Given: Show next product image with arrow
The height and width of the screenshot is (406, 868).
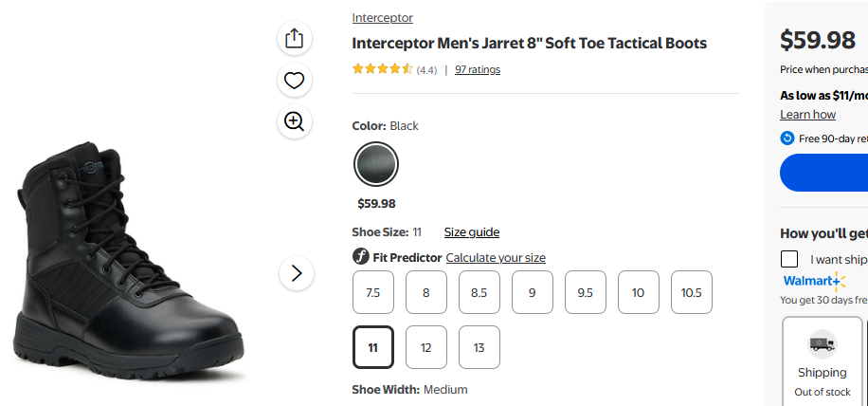Looking at the screenshot, I should point(296,273).
